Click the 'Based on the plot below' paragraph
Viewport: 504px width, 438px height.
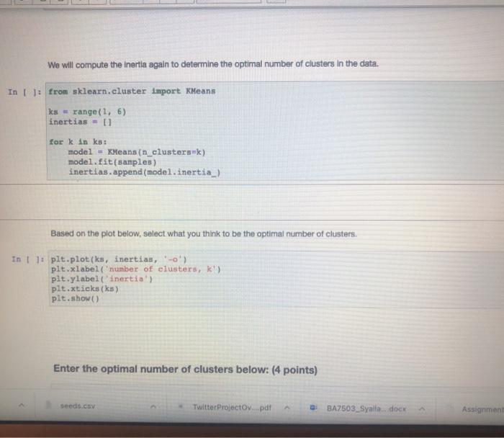tap(204, 233)
